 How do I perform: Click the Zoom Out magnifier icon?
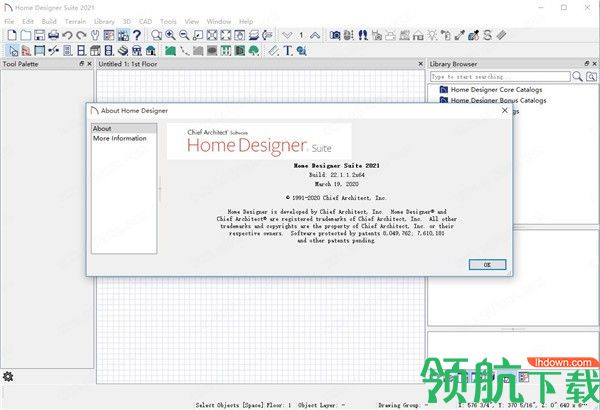pos(184,35)
